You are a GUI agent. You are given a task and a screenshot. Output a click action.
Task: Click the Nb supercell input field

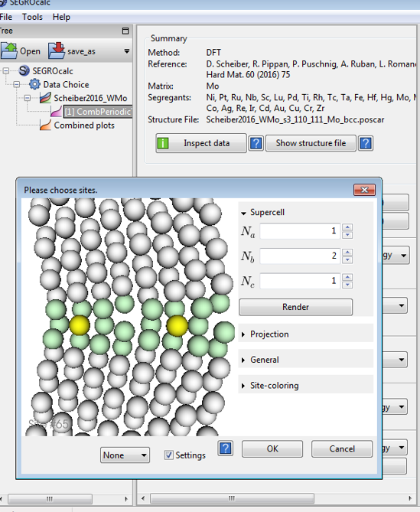300,256
